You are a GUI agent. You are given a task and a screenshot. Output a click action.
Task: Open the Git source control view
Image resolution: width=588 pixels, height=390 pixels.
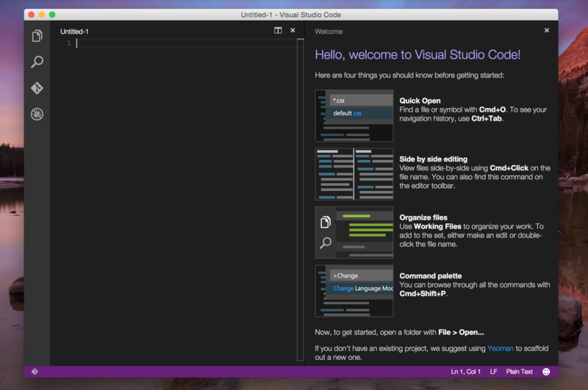[x=37, y=88]
